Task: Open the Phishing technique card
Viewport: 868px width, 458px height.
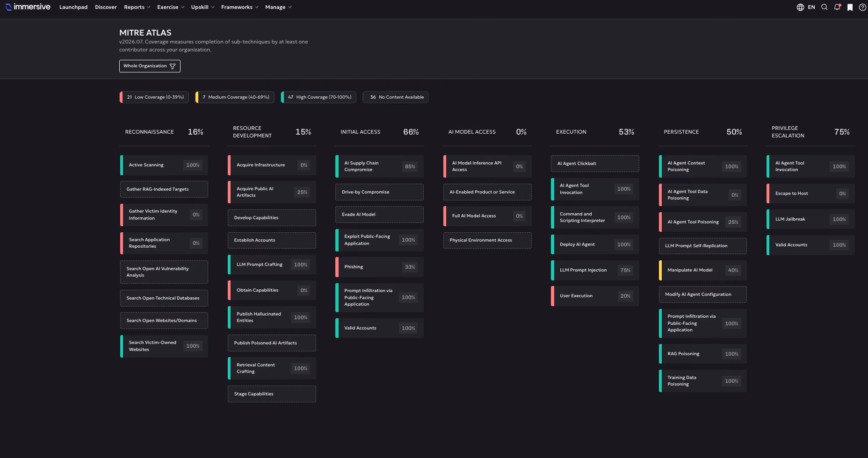Action: (x=379, y=267)
